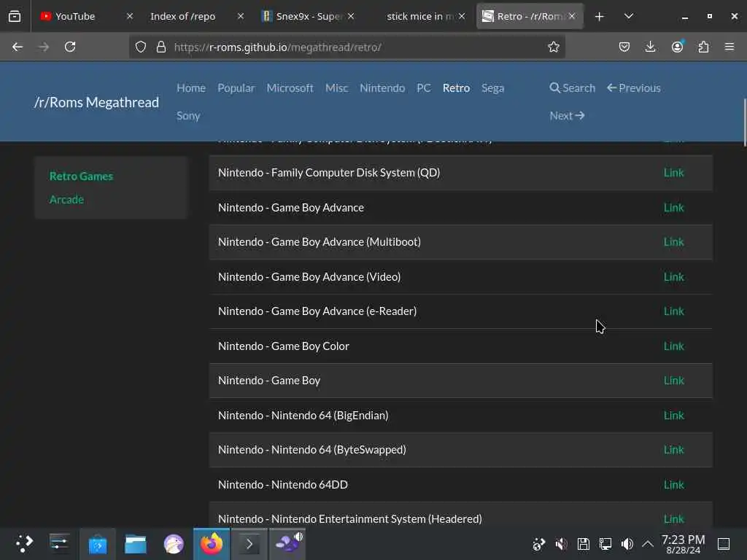
Task: Select Retro Games in sidebar
Action: click(81, 176)
